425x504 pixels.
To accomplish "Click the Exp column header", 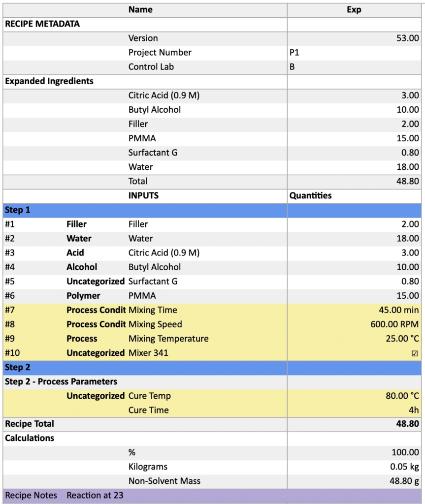I will 354,10.
